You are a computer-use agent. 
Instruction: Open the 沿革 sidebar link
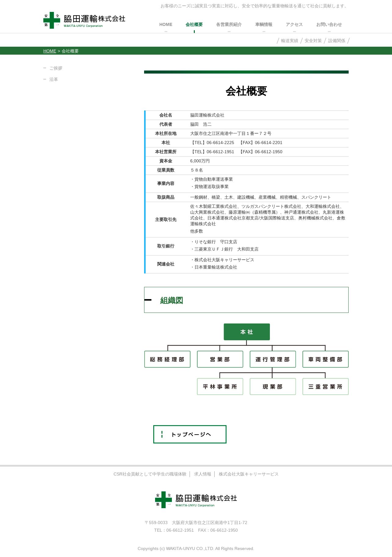[x=54, y=79]
